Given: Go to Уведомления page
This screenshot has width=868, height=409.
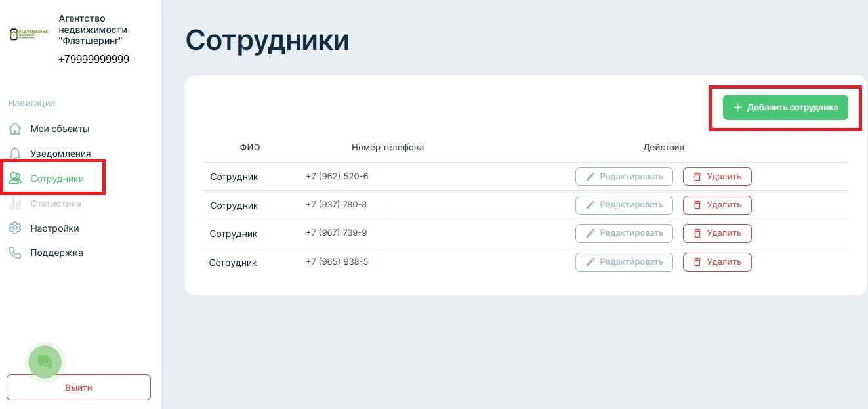Looking at the screenshot, I should coord(60,154).
